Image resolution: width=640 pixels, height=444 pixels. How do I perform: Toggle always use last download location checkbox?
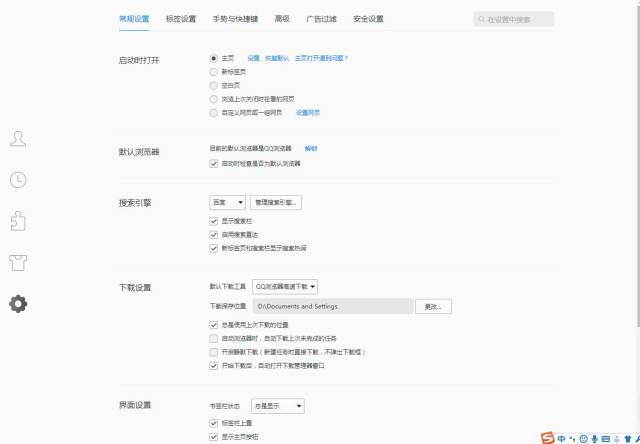pos(213,325)
